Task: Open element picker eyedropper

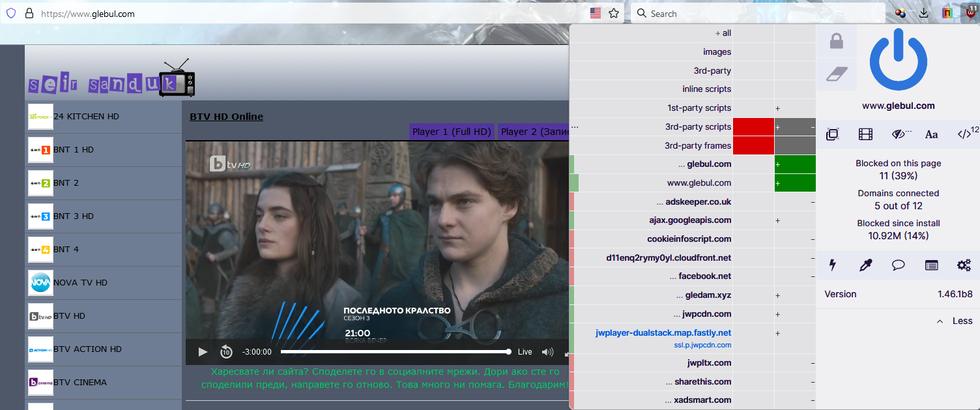Action: click(865, 265)
